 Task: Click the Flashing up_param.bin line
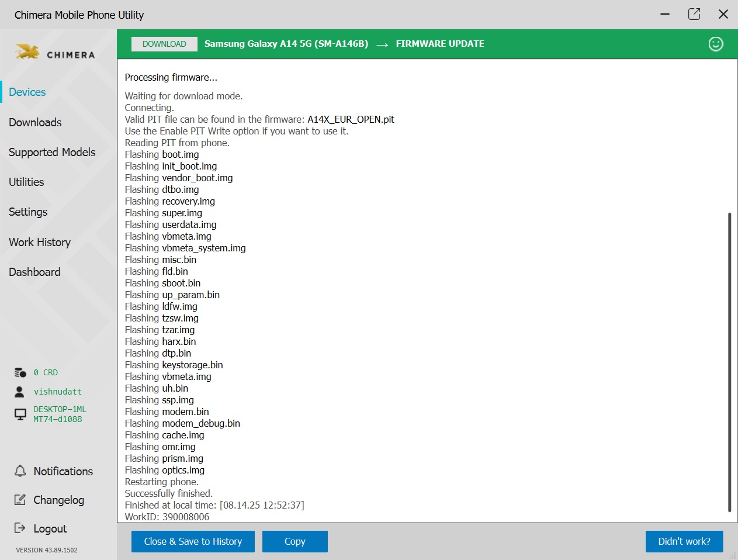(172, 295)
